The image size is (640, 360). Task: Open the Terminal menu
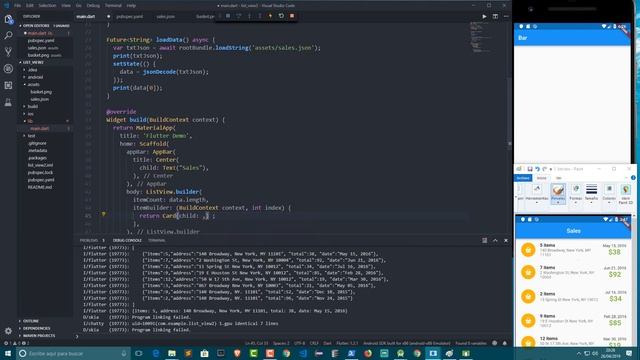113,6
